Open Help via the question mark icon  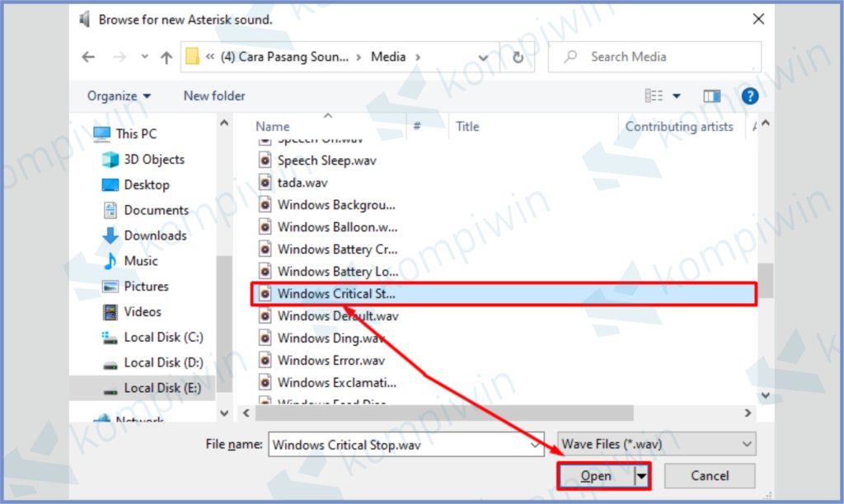[x=750, y=96]
